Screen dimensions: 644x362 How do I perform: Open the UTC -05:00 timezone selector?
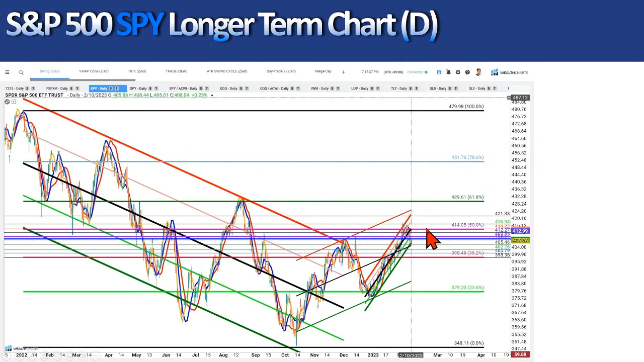coord(393,72)
